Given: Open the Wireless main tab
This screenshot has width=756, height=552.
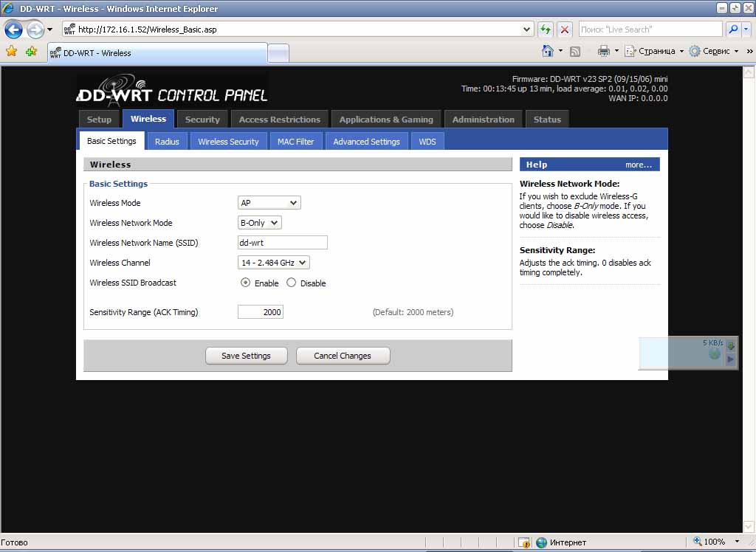Looking at the screenshot, I should 148,119.
